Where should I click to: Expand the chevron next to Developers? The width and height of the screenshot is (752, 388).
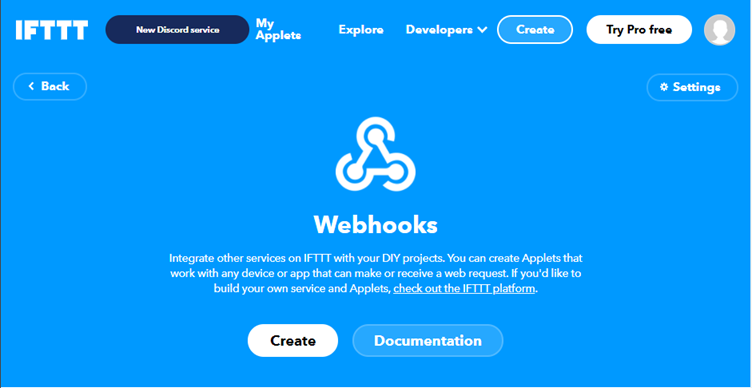[482, 30]
